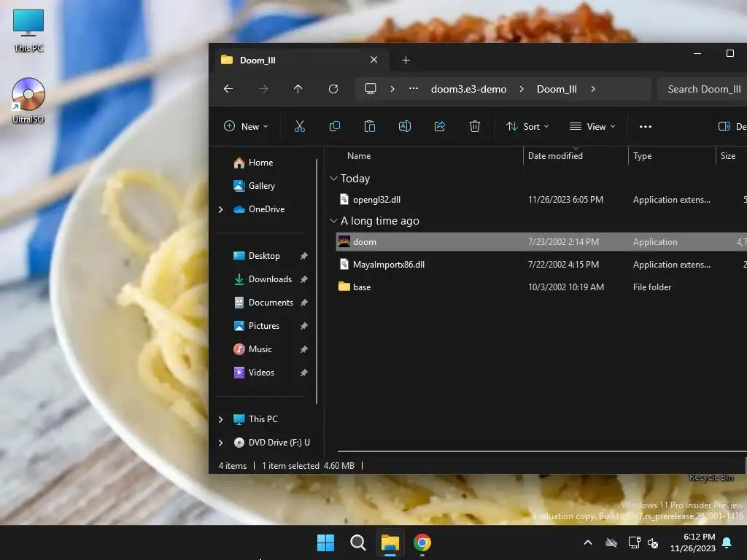Close the Doom_III tab
Viewport: 747px width, 560px height.
click(x=374, y=60)
